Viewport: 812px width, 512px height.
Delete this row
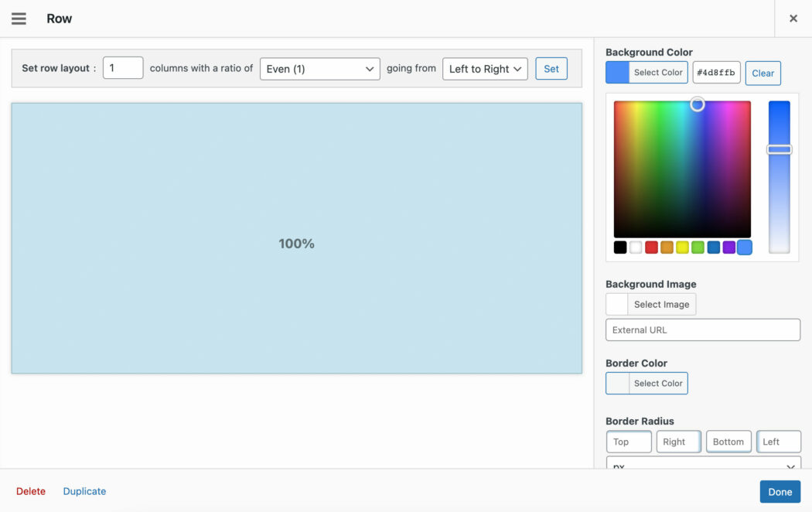click(x=31, y=491)
